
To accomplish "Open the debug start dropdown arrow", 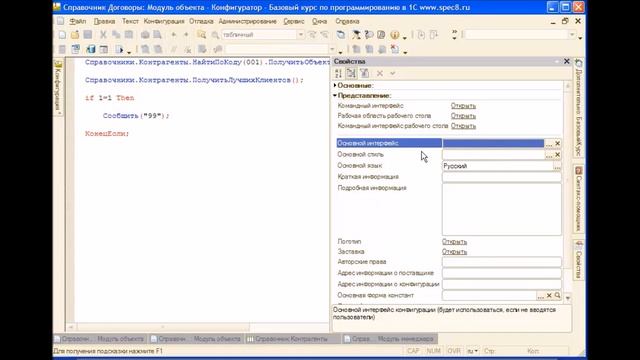I will [129, 52].
